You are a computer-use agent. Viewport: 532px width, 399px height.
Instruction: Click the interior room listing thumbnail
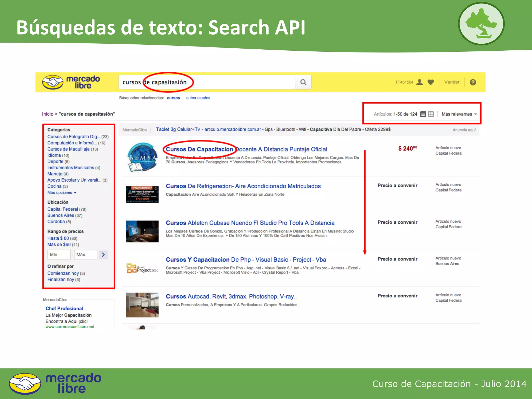(x=142, y=305)
